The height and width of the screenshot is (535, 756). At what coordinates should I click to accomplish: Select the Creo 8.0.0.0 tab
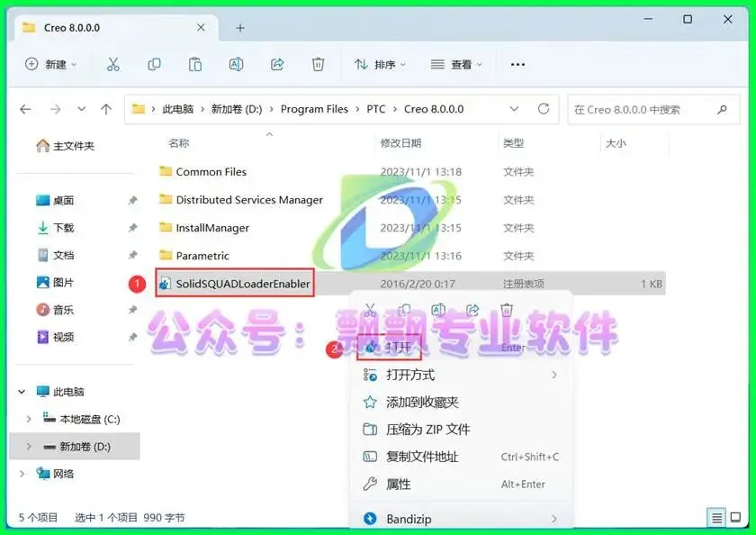point(116,28)
